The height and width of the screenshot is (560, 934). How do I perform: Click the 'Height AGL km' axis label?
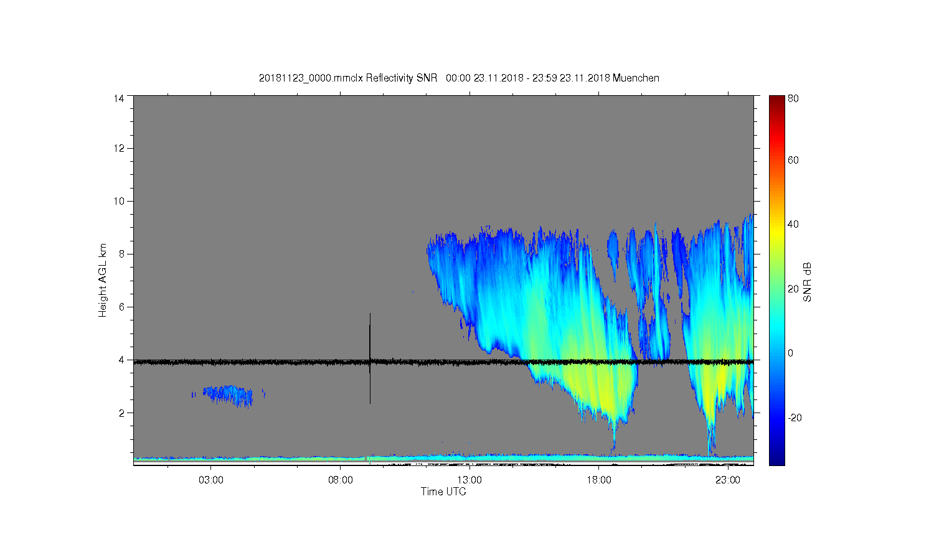tap(102, 280)
